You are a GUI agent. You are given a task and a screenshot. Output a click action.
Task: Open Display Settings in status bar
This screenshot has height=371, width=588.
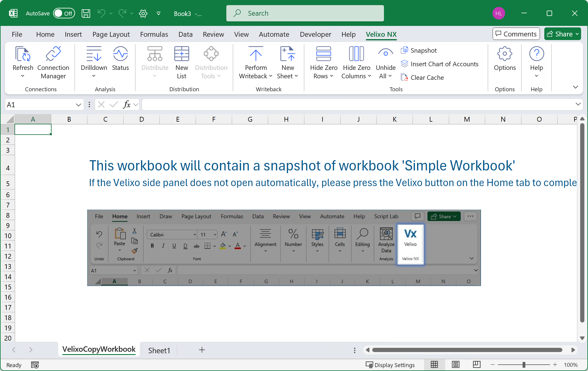(x=390, y=365)
